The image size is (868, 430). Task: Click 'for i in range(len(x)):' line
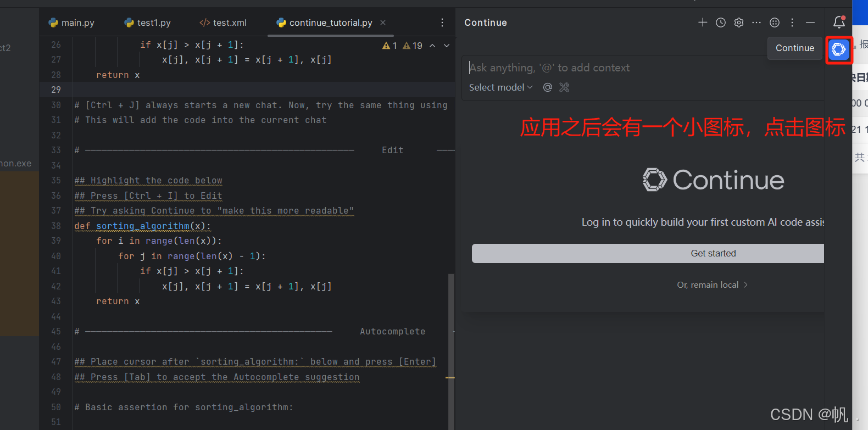tap(159, 241)
